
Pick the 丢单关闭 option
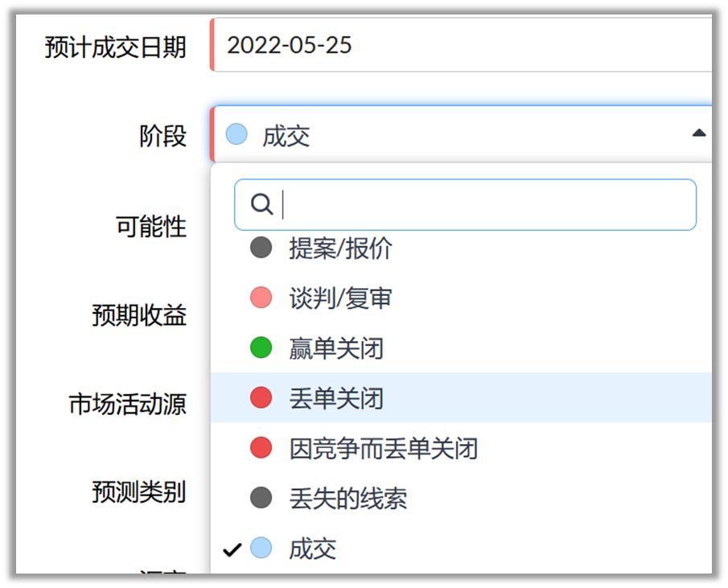click(x=336, y=398)
